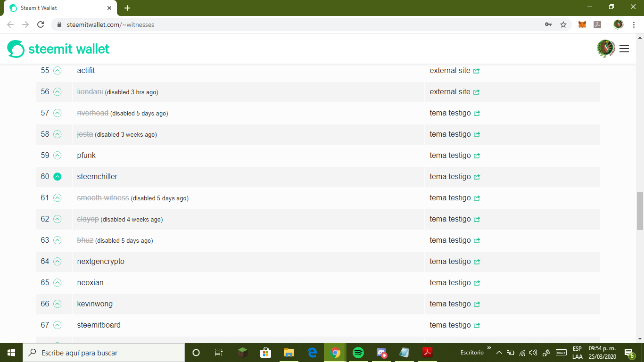The height and width of the screenshot is (362, 644).
Task: Click the Windows search box
Action: coord(104,353)
